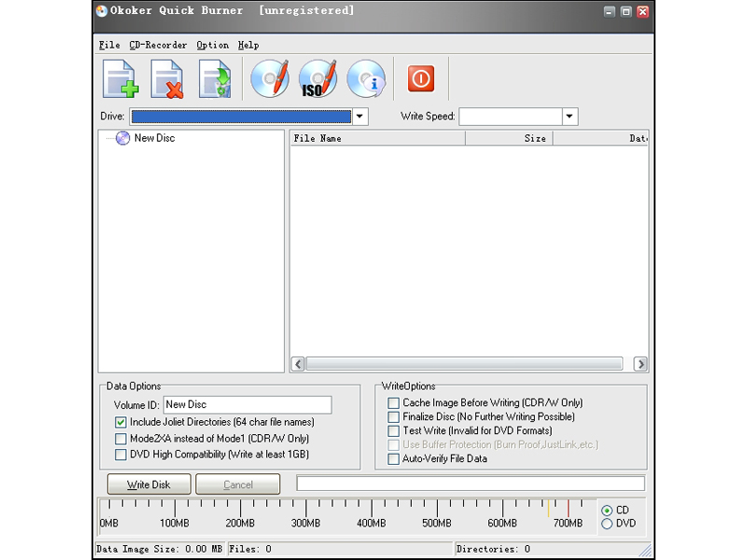Click the 700MB mark on capacity ruler
Screen dimensions: 747x560
[568, 523]
